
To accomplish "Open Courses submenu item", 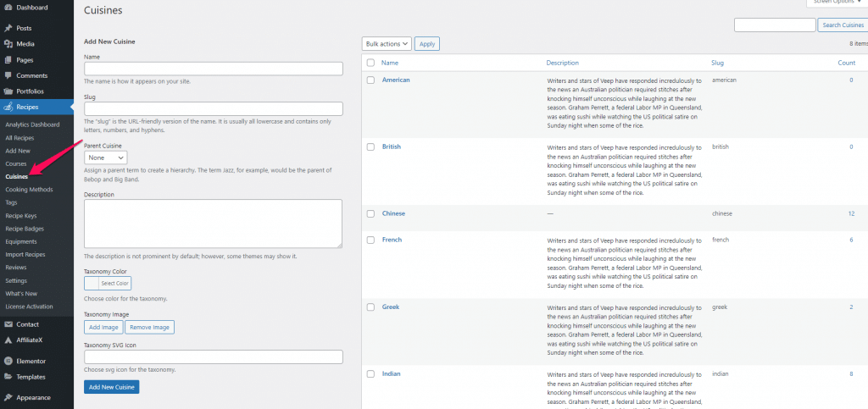I will [x=16, y=164].
